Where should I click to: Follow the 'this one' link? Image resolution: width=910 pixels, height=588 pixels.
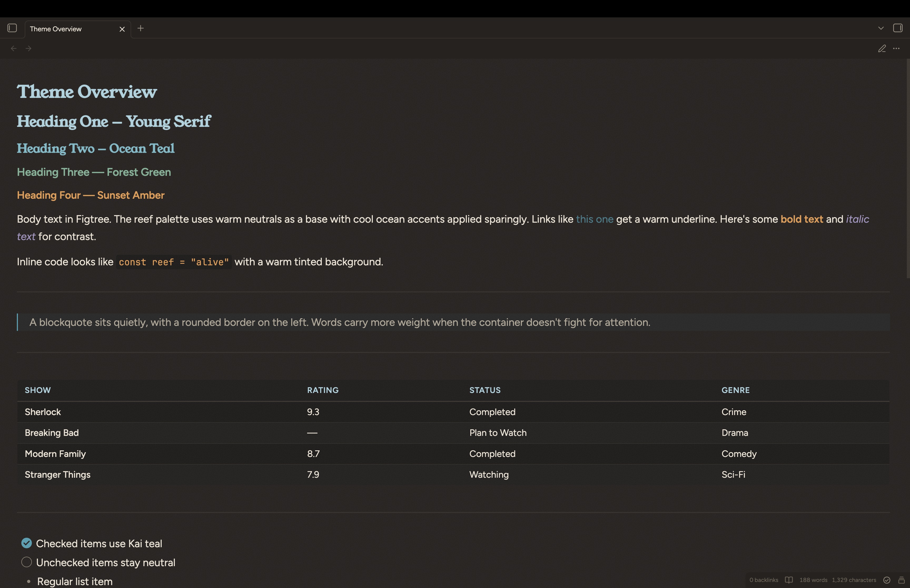click(595, 219)
